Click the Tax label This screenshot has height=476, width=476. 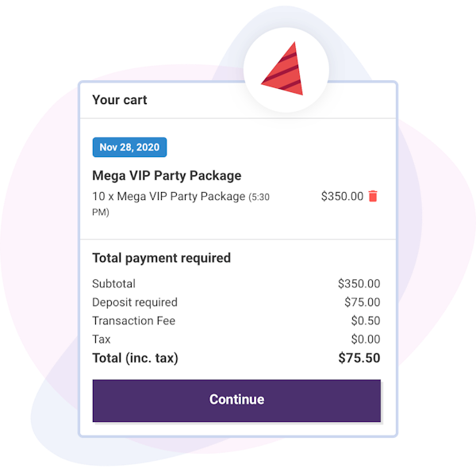coord(102,340)
